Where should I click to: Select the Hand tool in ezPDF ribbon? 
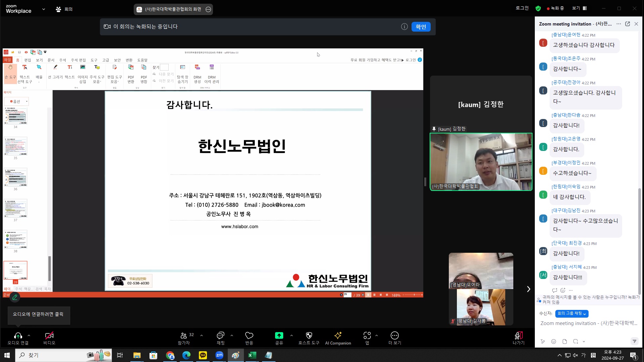click(10, 73)
